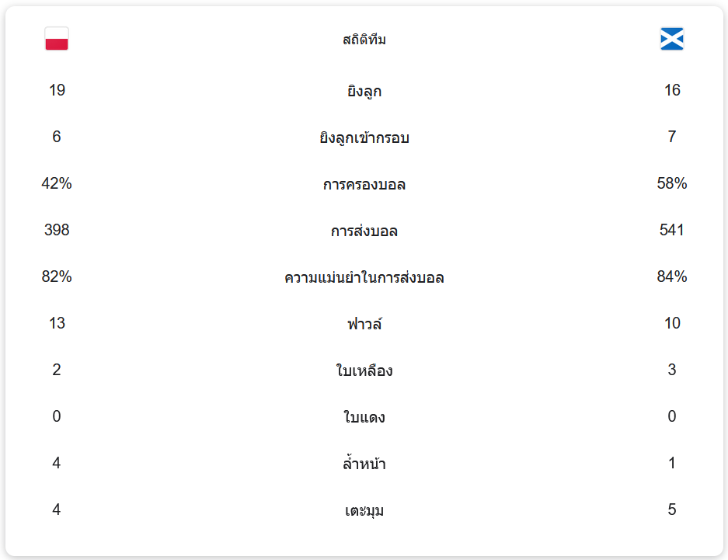Click the Poland flag icon
Screen dimensions: 728x560
[57, 39]
